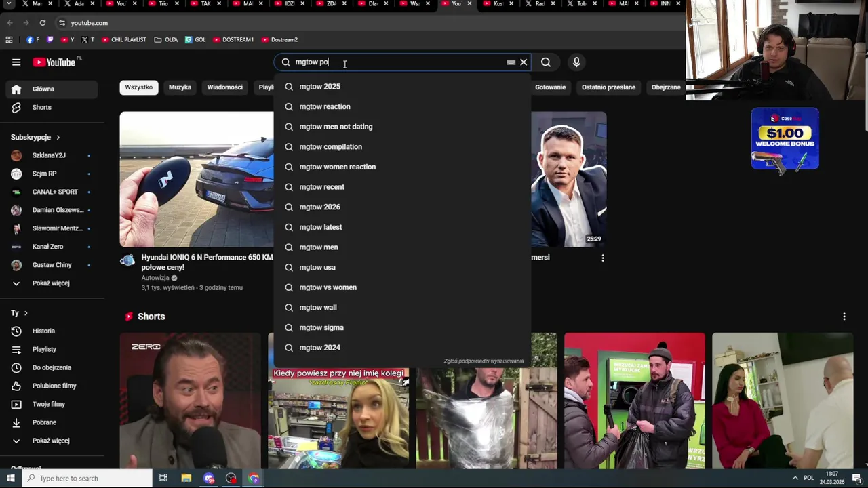Open SzklanaY2J subscription channel
The image size is (868, 488).
[x=52, y=155]
